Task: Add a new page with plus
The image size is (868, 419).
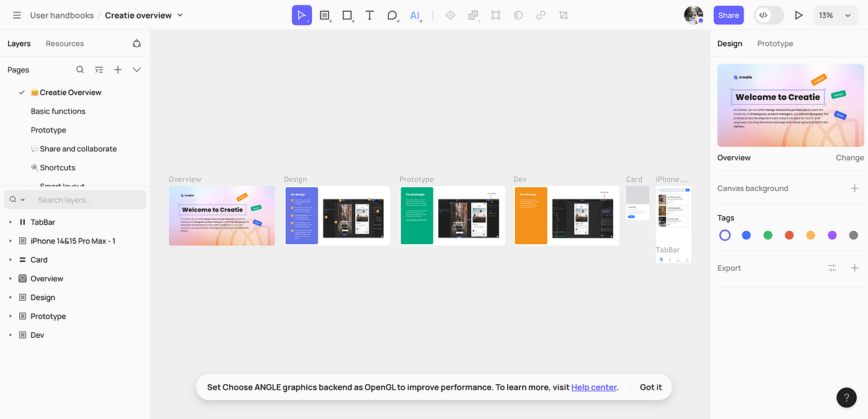Action: (x=118, y=69)
